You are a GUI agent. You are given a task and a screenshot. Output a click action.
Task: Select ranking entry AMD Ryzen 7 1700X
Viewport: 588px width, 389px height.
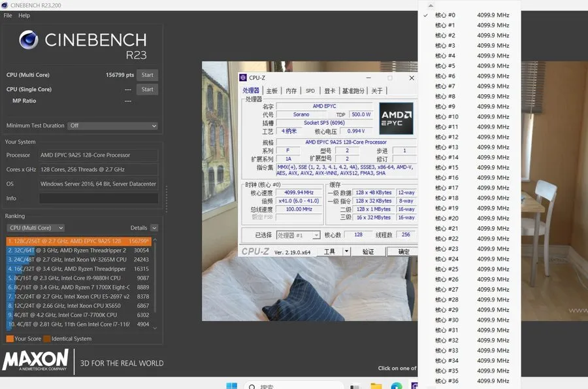79,288
